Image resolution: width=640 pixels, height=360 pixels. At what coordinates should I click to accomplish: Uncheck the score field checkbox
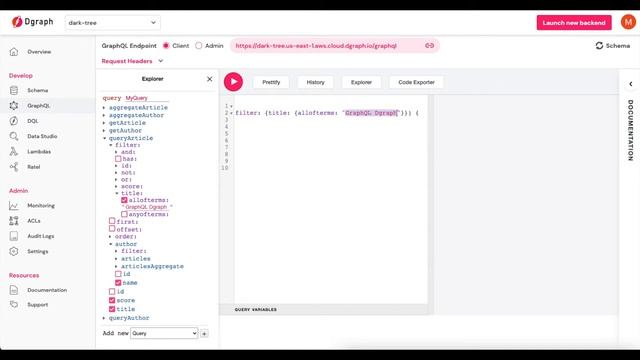click(112, 300)
